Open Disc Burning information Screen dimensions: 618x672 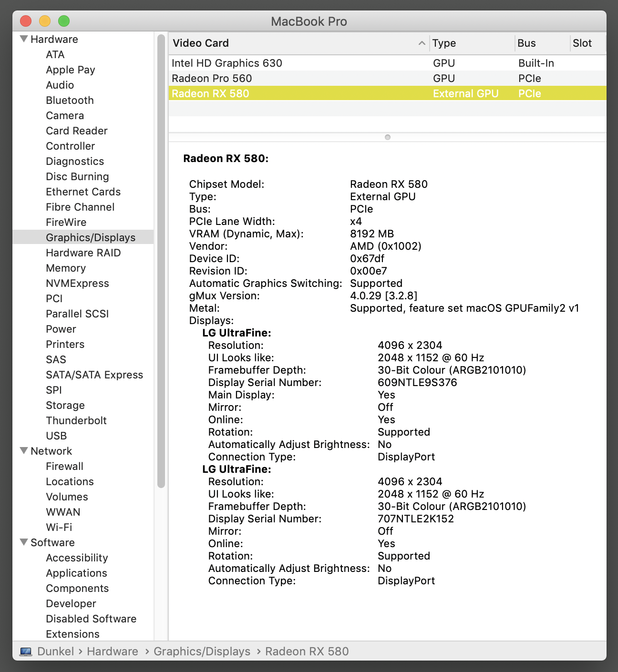[78, 176]
